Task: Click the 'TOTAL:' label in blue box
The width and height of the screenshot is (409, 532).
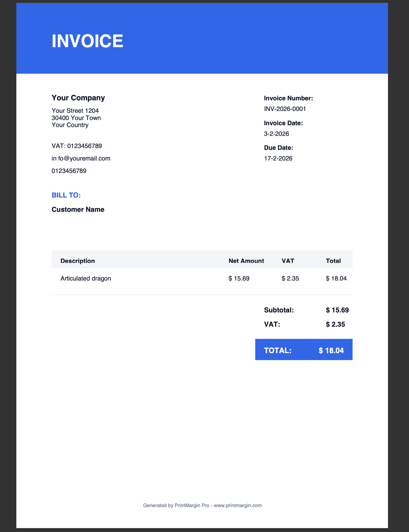Action: point(278,351)
